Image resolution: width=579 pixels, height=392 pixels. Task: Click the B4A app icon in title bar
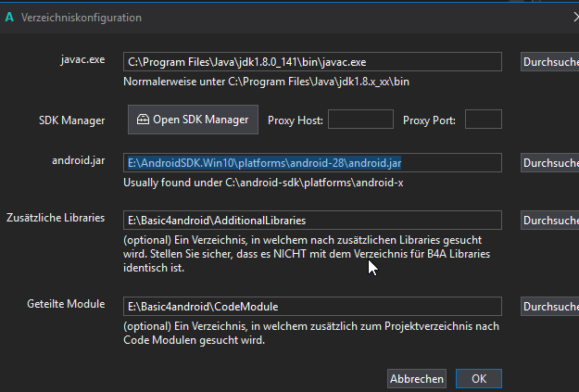click(10, 17)
